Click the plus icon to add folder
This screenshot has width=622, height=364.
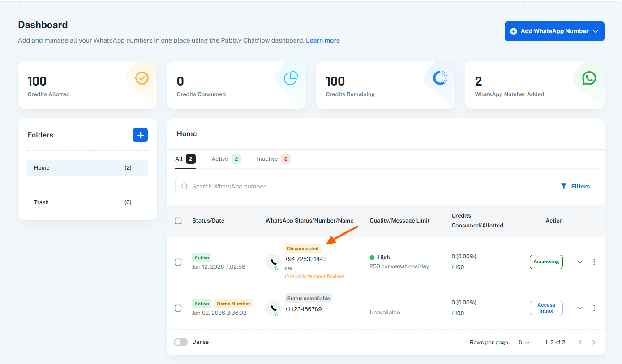pyautogui.click(x=140, y=135)
